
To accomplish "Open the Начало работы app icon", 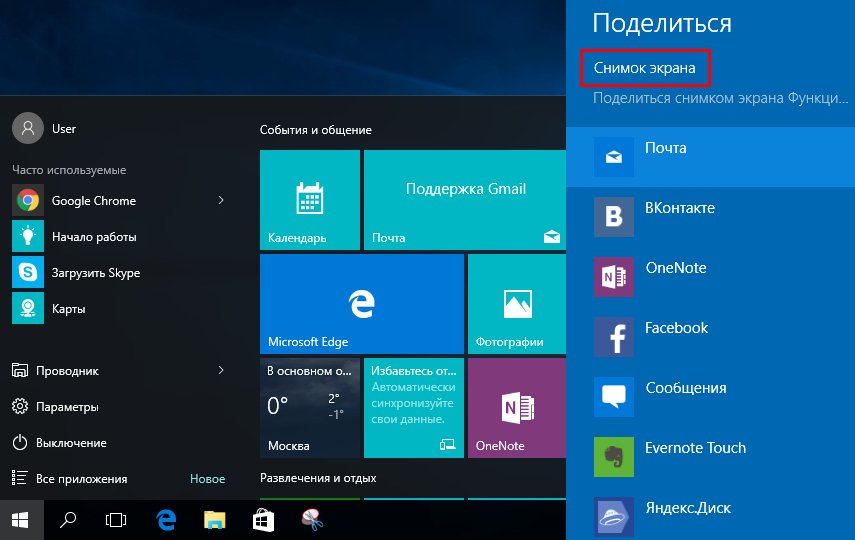I will click(x=28, y=237).
